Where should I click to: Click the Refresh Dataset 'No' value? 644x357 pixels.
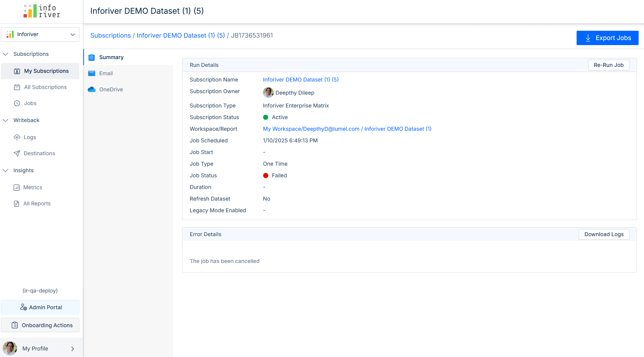pyautogui.click(x=267, y=199)
